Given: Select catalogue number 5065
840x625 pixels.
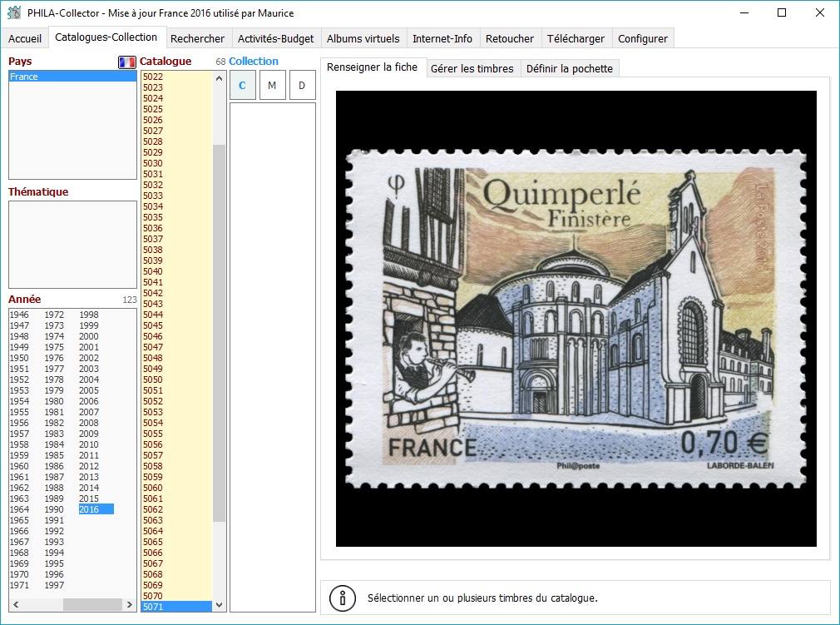Looking at the screenshot, I should 177,542.
